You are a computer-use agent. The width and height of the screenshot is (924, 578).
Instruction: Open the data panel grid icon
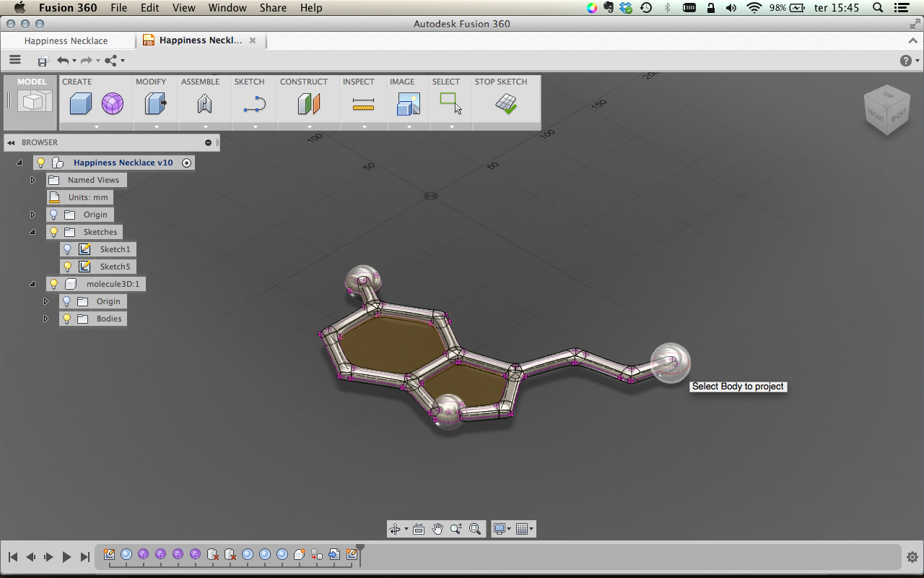point(15,61)
